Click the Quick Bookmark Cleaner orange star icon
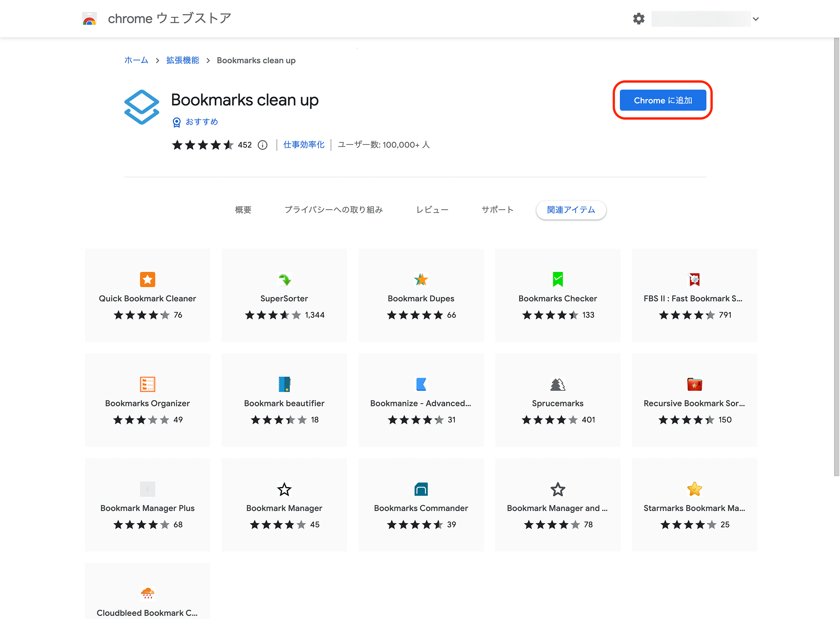 [147, 279]
